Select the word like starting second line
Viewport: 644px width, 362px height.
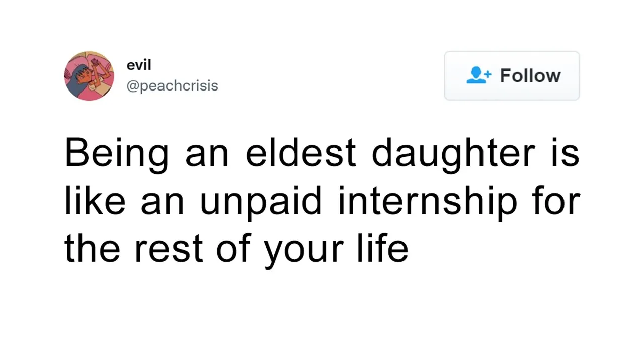tap(95, 200)
